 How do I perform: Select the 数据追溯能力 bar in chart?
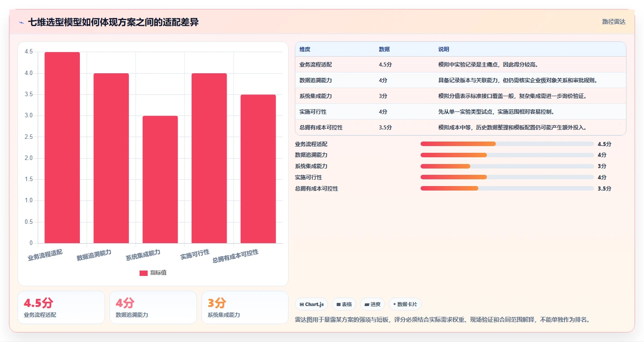pos(111,158)
